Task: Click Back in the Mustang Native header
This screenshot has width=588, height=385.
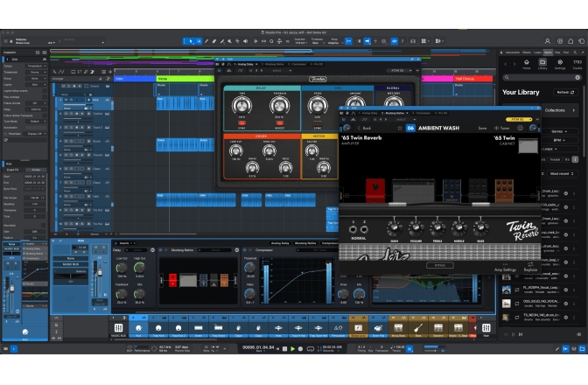Action: coord(364,129)
